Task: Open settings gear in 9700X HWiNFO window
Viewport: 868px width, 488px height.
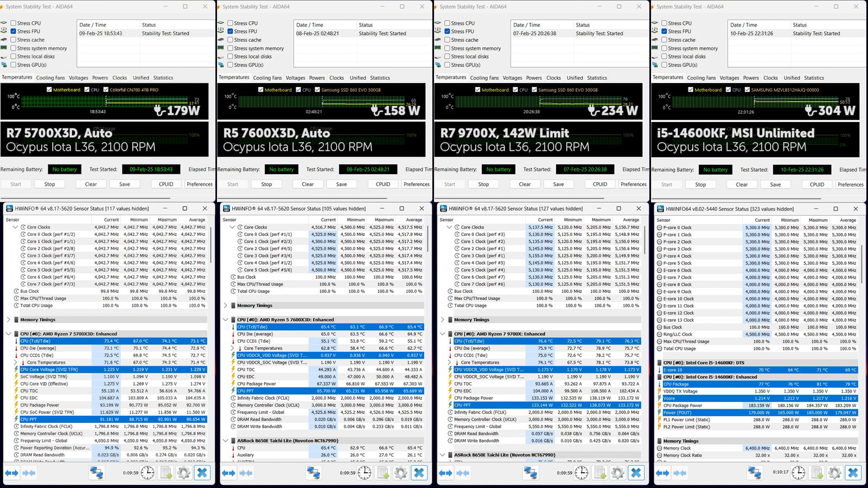Action: point(618,473)
